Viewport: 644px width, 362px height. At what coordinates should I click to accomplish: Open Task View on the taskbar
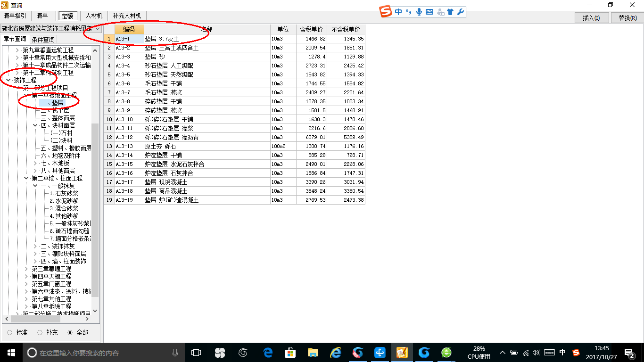196,353
